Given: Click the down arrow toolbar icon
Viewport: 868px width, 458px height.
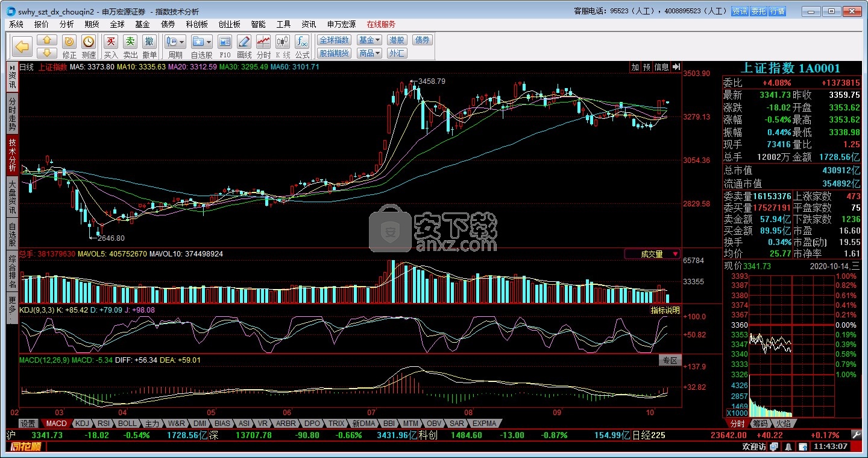Looking at the screenshot, I should (x=47, y=53).
